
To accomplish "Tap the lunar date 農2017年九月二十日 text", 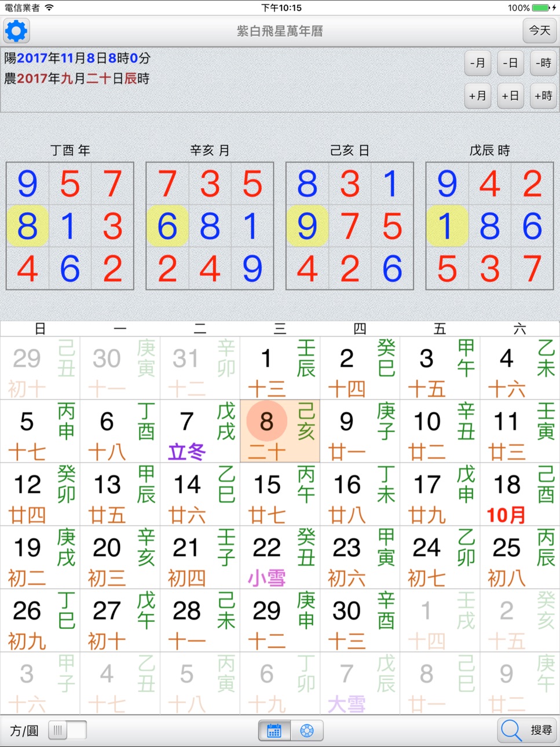I will [x=77, y=78].
